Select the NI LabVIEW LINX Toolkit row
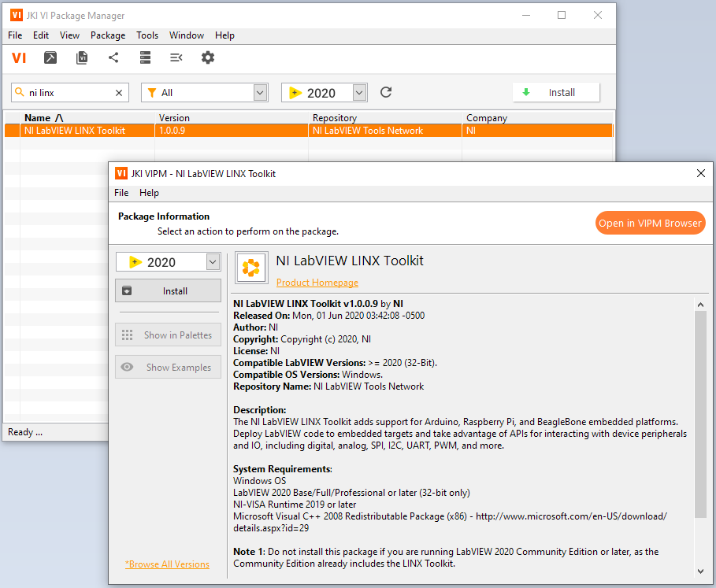 308,131
